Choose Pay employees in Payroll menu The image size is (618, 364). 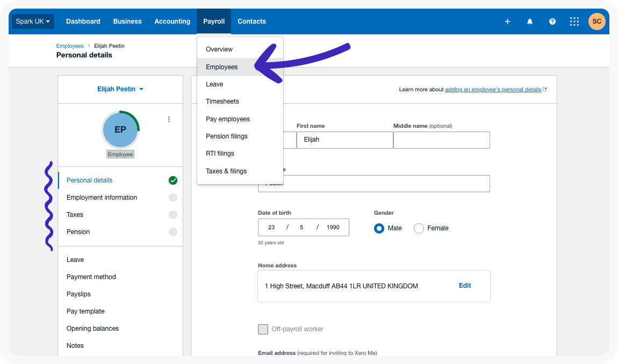(x=240, y=119)
